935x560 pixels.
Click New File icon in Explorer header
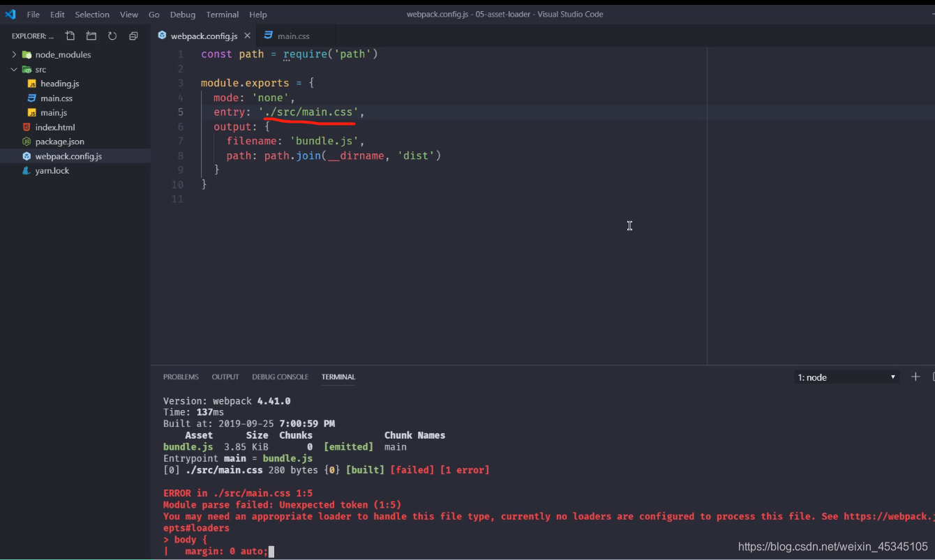[70, 36]
